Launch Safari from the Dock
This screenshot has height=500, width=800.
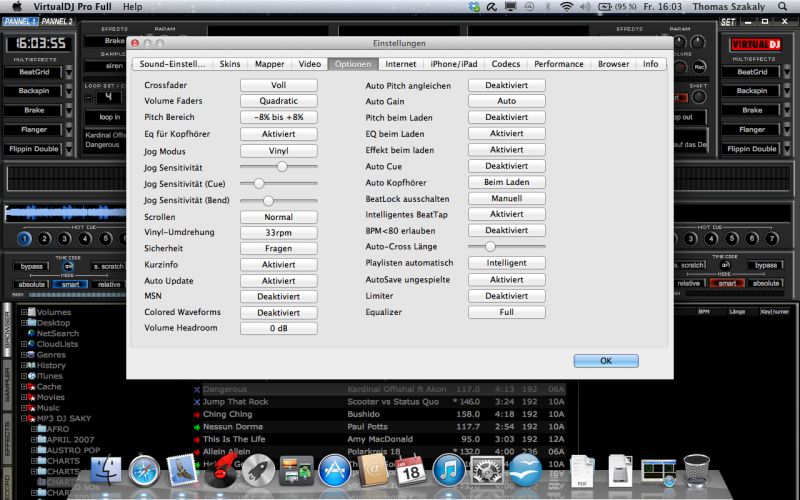144,470
